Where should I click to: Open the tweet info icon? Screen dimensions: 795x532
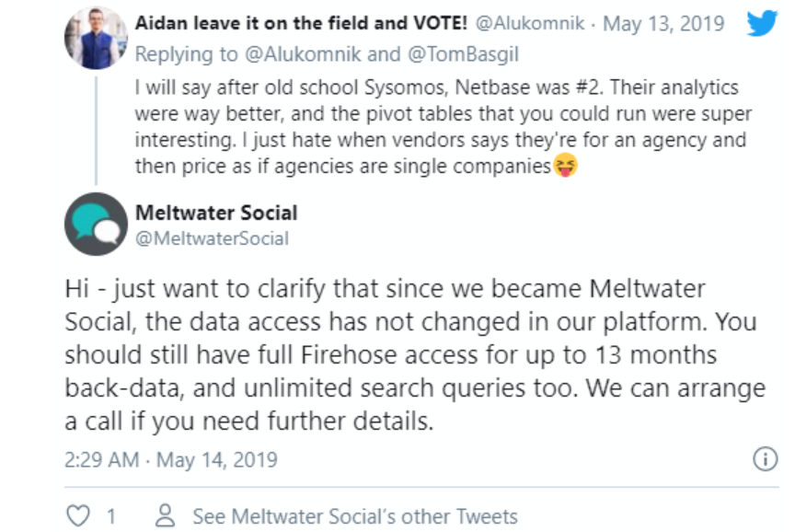click(x=765, y=459)
